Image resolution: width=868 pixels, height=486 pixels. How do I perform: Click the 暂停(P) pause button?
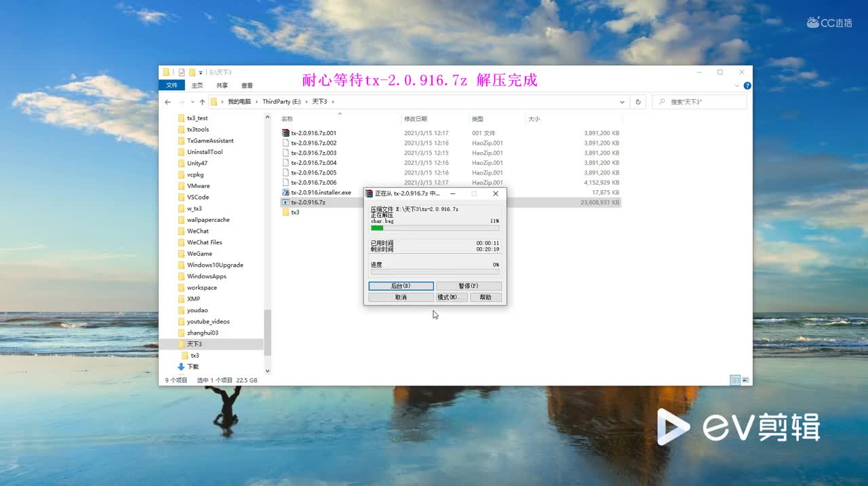point(469,286)
